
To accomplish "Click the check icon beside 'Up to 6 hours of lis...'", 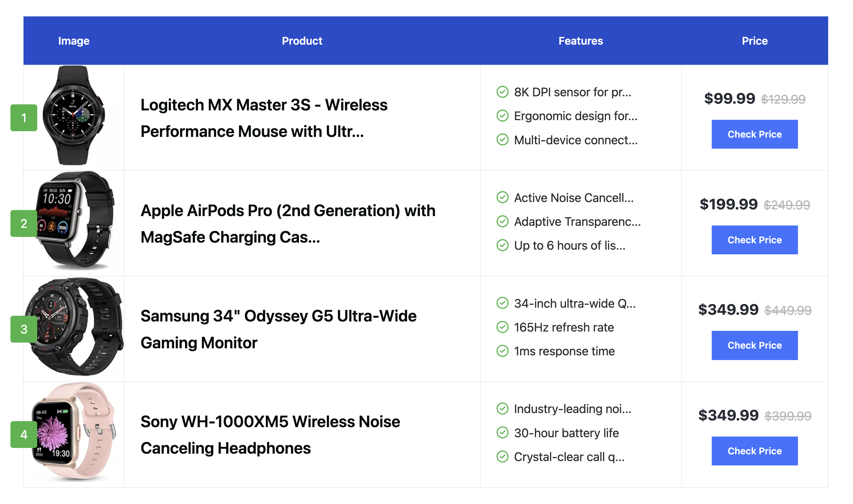I will 502,245.
